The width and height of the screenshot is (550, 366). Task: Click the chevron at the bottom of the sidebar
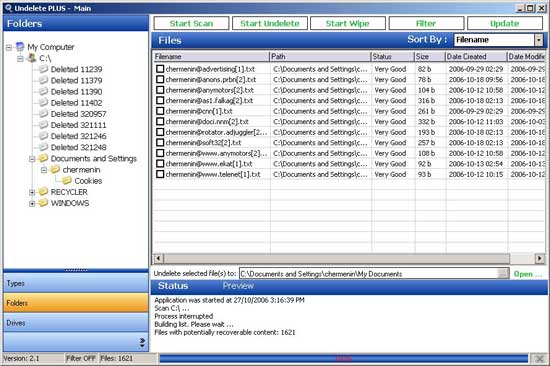coord(142,342)
